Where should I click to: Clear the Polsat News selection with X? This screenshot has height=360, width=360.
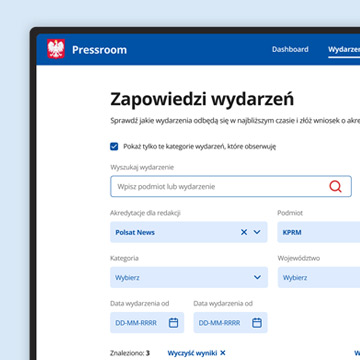244,232
